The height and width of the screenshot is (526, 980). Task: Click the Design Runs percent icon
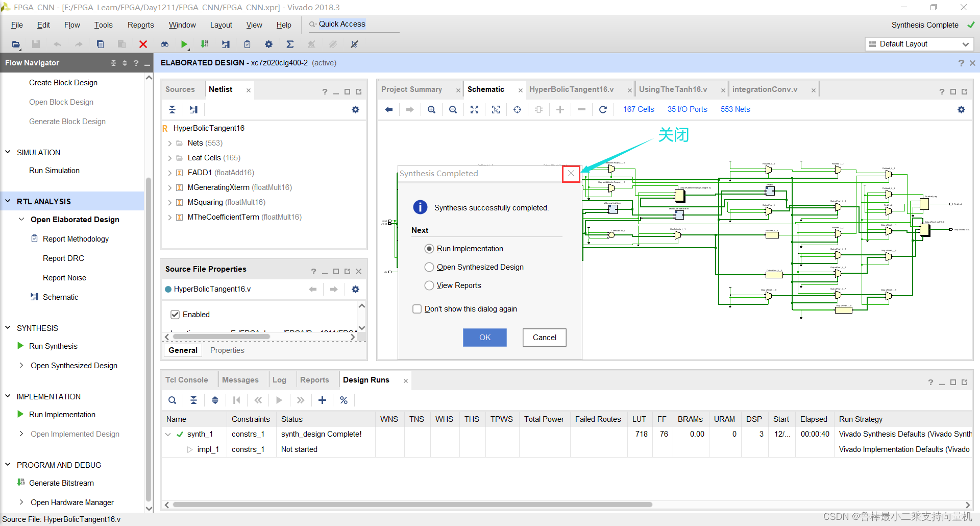tap(344, 400)
